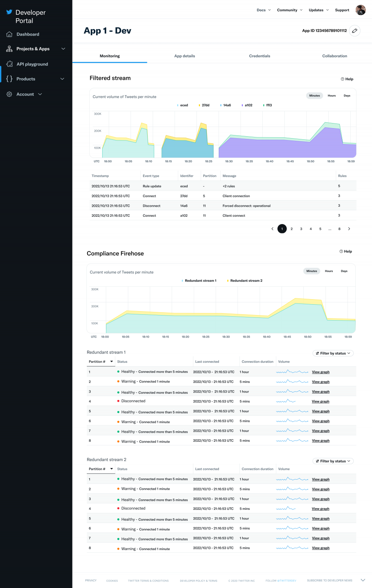
Task: Show Minutes in Compliance Firehose chart
Action: [x=312, y=271]
